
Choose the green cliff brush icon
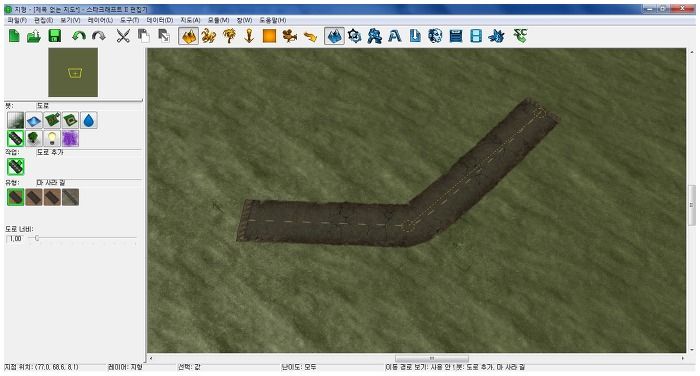71,121
